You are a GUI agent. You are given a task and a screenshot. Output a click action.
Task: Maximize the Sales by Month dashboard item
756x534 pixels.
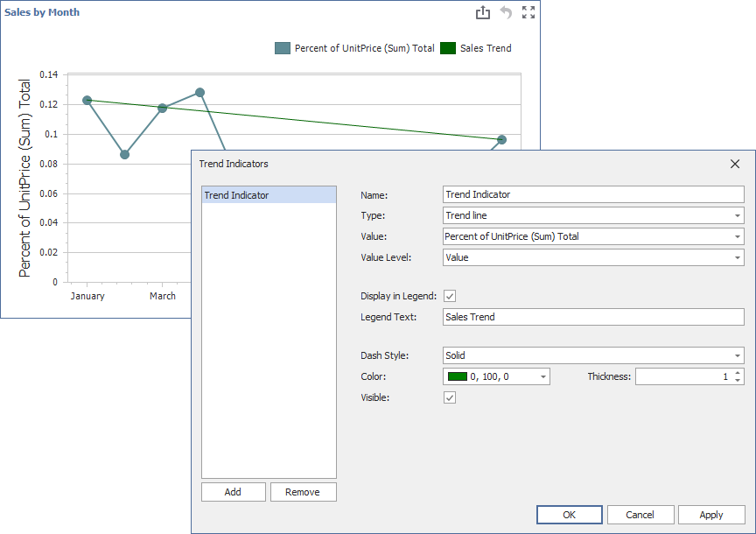(x=528, y=12)
